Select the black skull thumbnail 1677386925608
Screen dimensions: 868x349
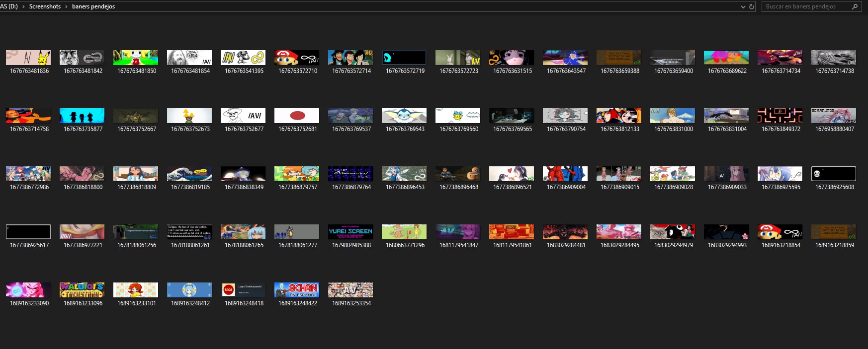click(834, 174)
